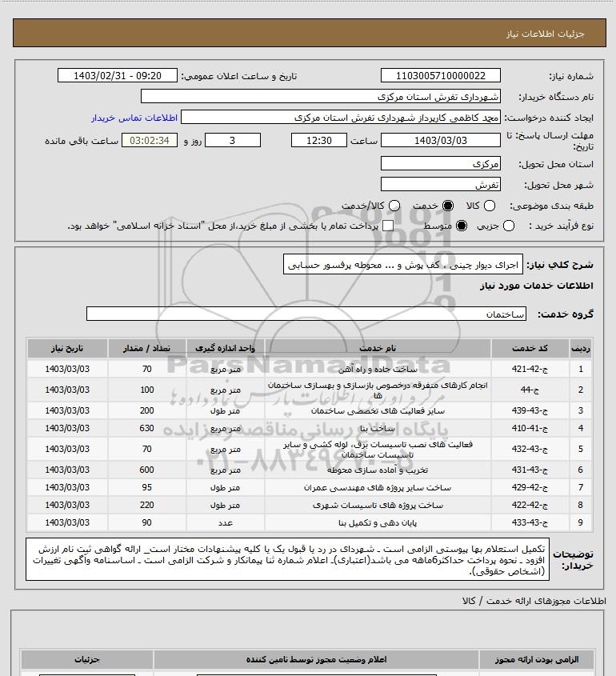Click the delivery province field مرکزی
The image size is (616, 676).
(441, 164)
